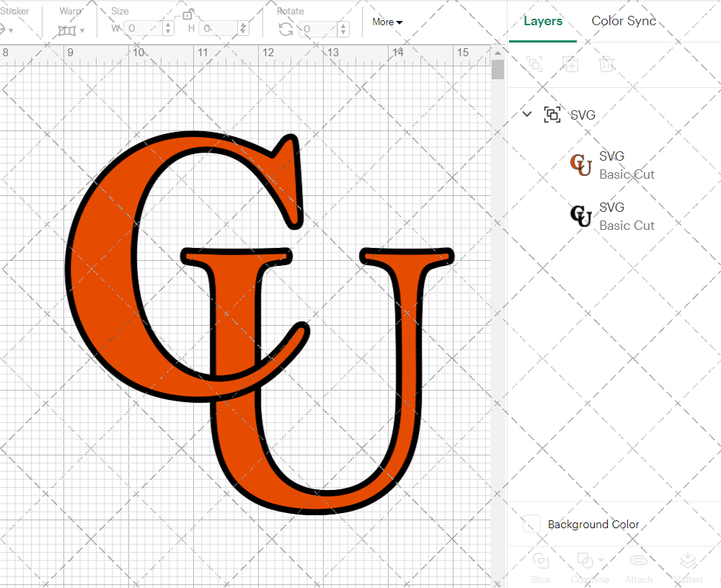Click the Group icon above the layers
The image size is (721, 588).
coord(534,64)
